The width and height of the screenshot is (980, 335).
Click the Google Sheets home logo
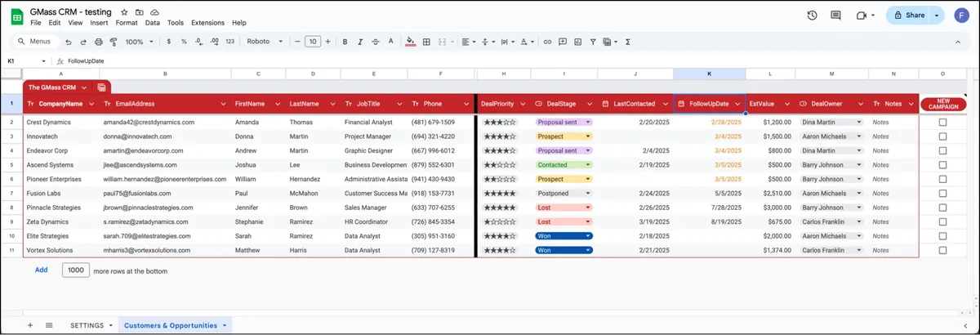16,17
